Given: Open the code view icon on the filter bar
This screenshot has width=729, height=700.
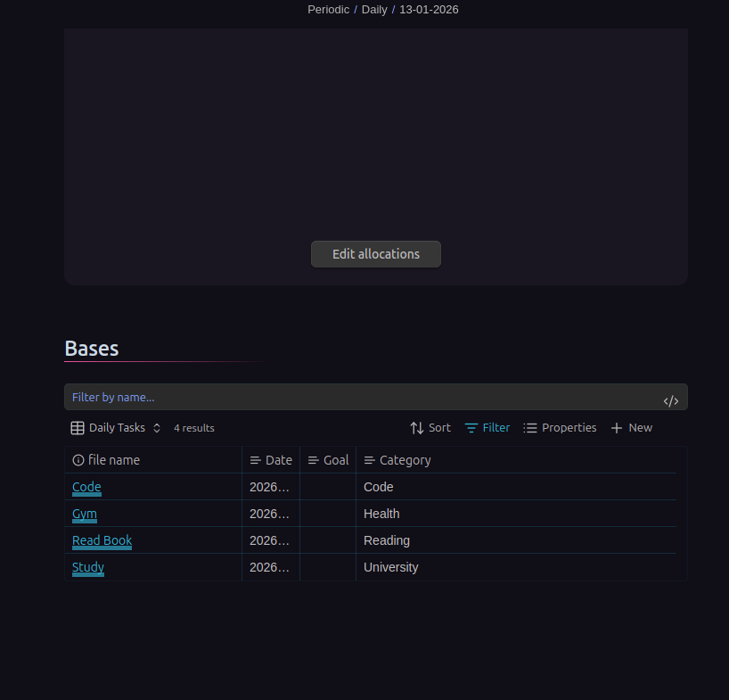Looking at the screenshot, I should pos(670,399).
